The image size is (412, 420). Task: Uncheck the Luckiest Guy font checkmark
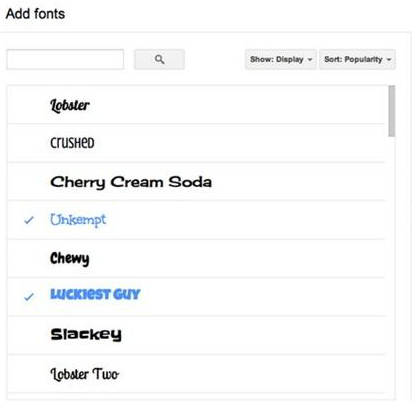click(x=29, y=296)
